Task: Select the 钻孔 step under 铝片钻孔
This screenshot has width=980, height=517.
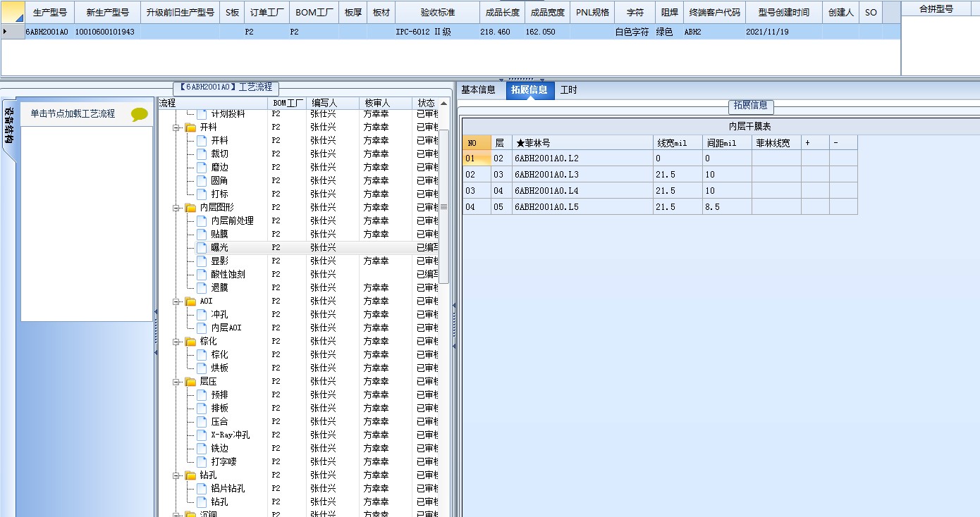Action: [219, 502]
